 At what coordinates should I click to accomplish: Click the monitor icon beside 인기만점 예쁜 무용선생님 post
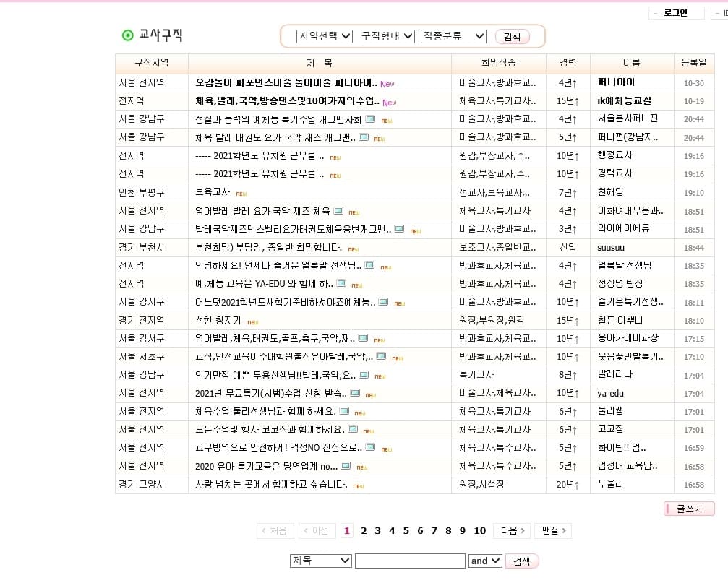364,375
